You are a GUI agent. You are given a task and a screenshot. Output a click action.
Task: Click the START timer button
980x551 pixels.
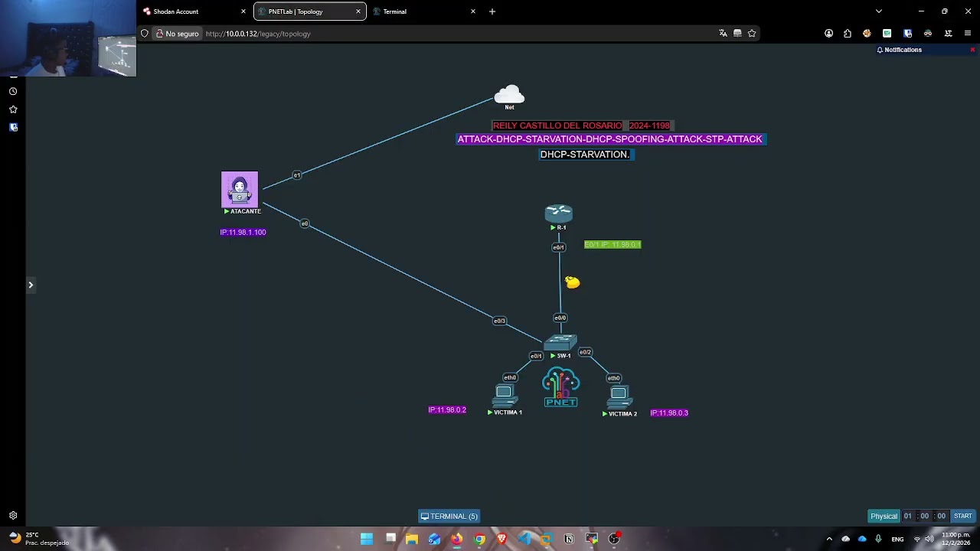[x=962, y=516]
